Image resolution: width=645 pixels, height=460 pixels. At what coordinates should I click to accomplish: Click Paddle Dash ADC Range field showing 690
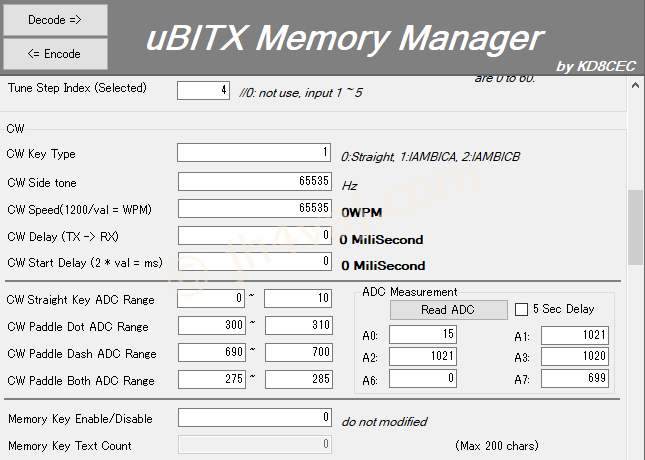pos(212,353)
